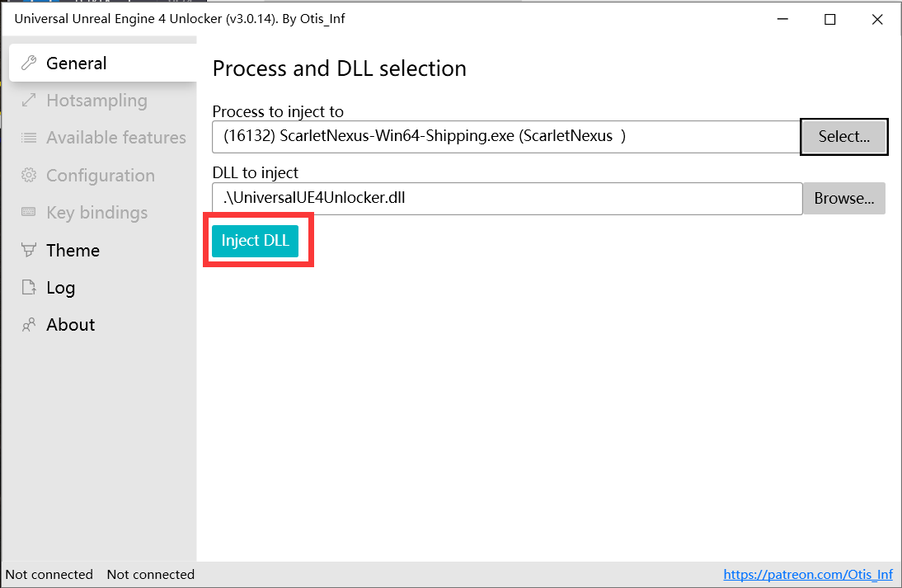Minimize the Unlocker window
Viewport: 902px width, 588px height.
(783, 19)
